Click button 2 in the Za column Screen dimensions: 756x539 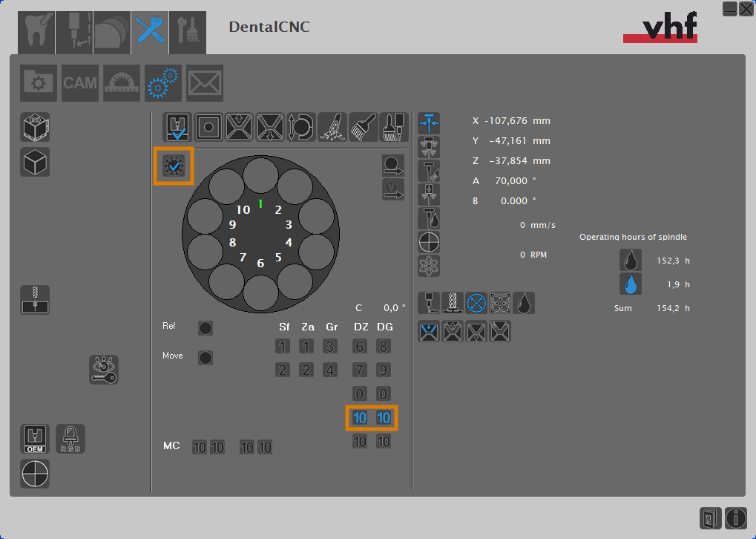point(306,370)
